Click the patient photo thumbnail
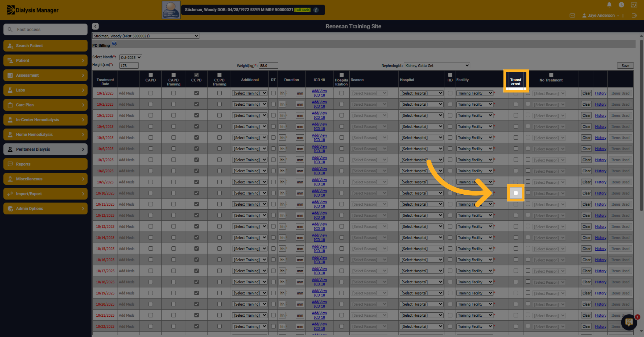This screenshot has width=644, height=337. 171,10
